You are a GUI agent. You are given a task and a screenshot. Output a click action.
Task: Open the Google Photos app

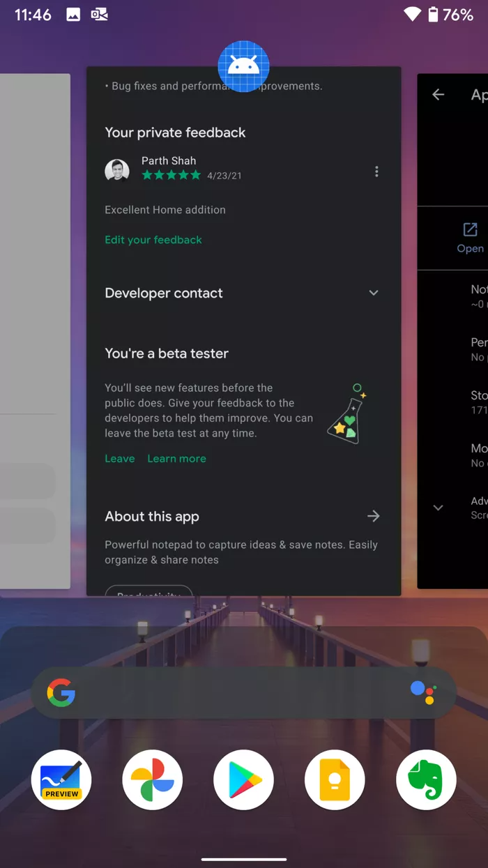click(x=152, y=779)
